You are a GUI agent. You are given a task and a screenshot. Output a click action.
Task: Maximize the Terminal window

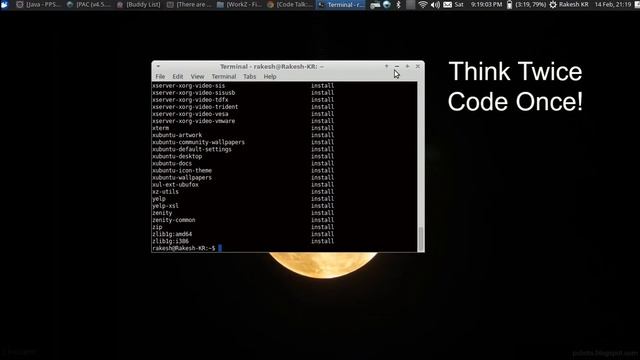pos(407,66)
